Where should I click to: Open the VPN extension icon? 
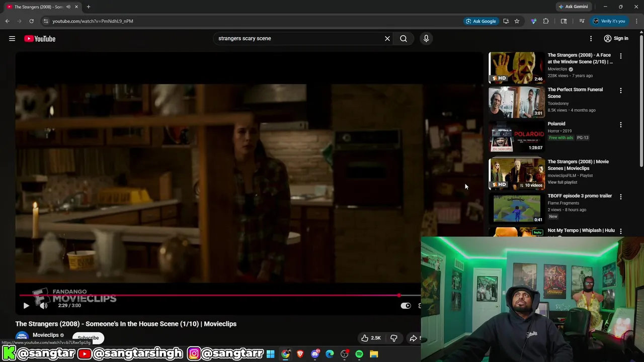tap(534, 21)
